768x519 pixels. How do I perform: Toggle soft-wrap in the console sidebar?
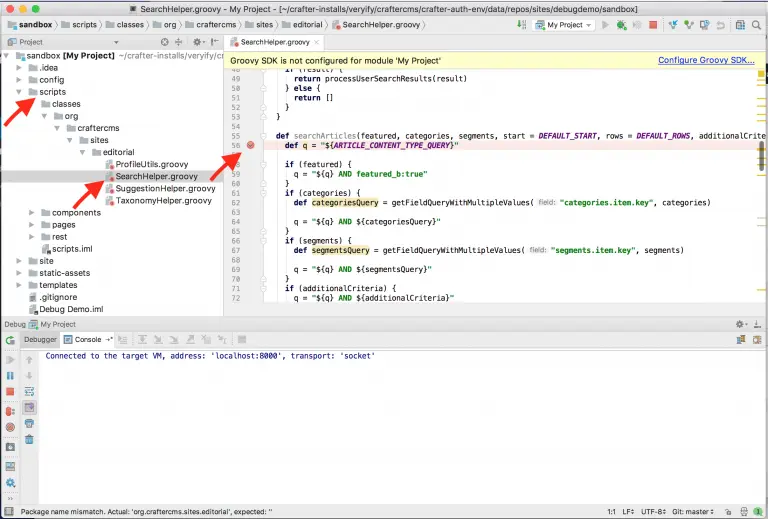click(x=29, y=391)
